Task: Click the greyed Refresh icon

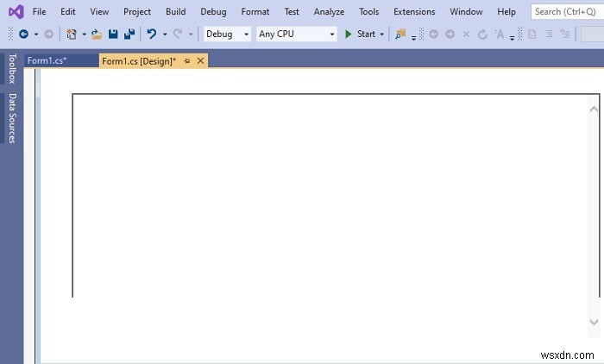Action: click(x=482, y=35)
